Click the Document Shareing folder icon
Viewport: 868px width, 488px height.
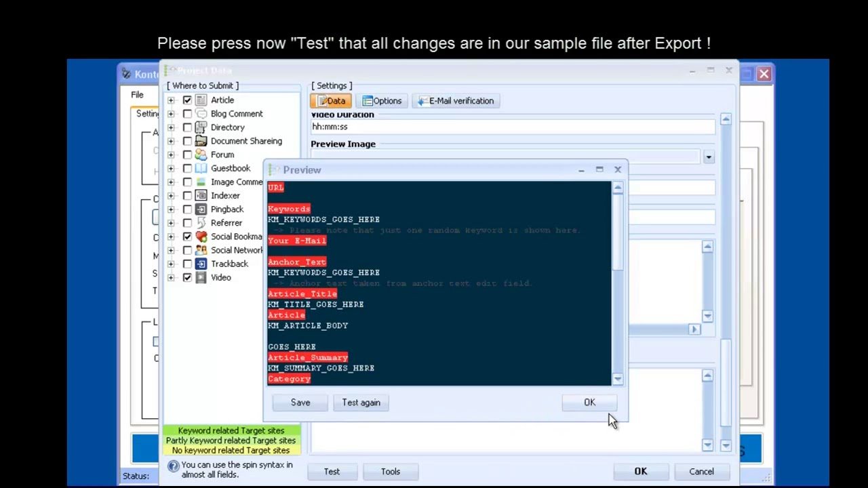click(x=201, y=140)
